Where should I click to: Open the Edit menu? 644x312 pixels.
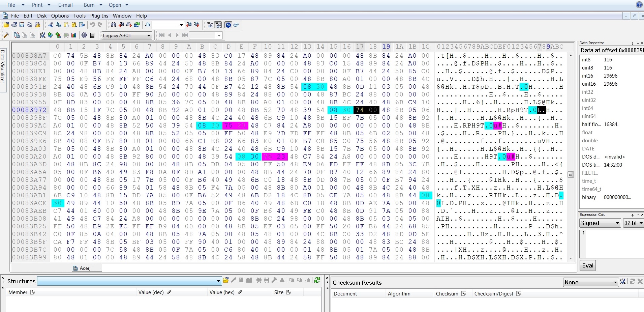tap(28, 16)
